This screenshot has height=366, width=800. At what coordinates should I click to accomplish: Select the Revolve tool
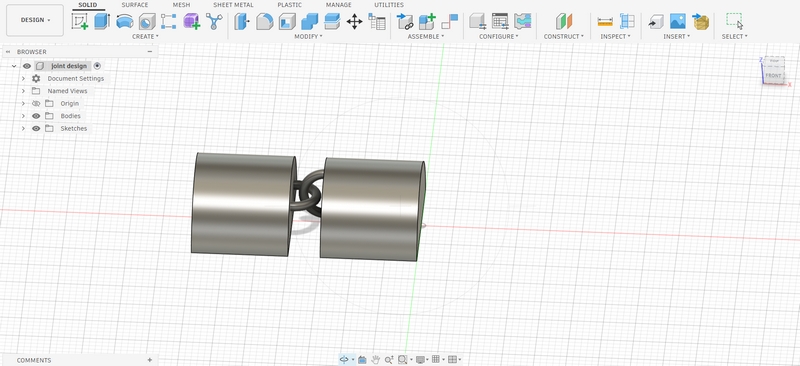point(124,21)
